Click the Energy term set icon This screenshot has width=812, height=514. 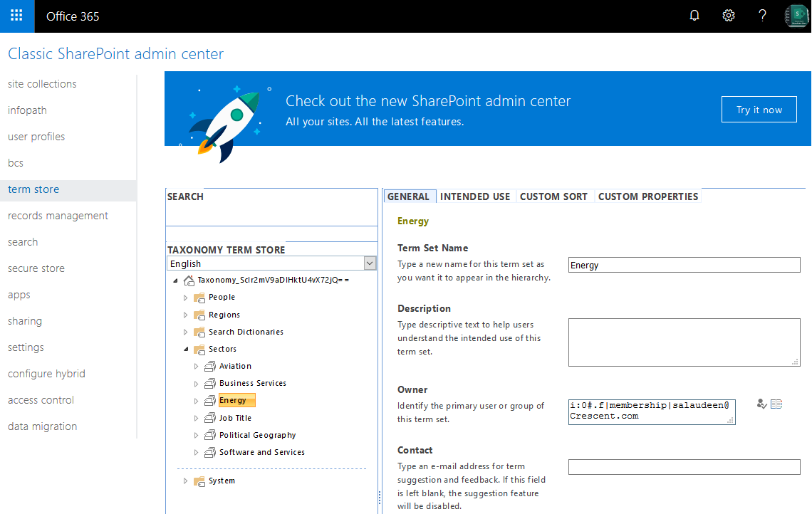[209, 401]
